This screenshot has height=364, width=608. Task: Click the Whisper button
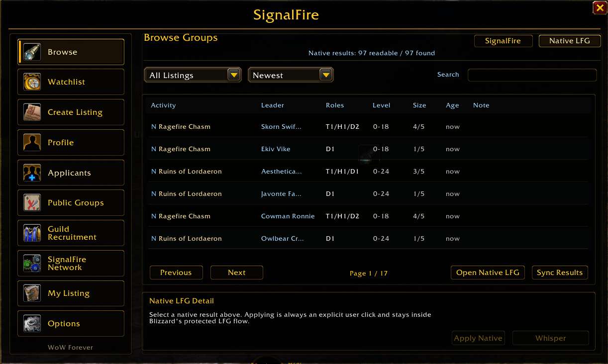(551, 338)
